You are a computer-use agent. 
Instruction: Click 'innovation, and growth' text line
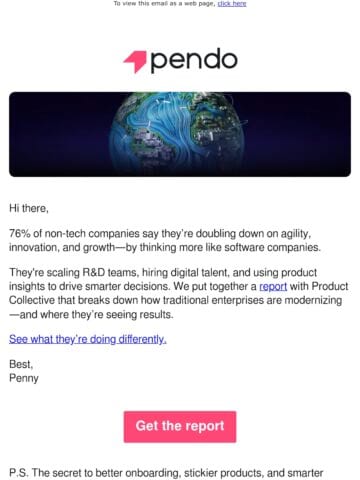(62, 248)
